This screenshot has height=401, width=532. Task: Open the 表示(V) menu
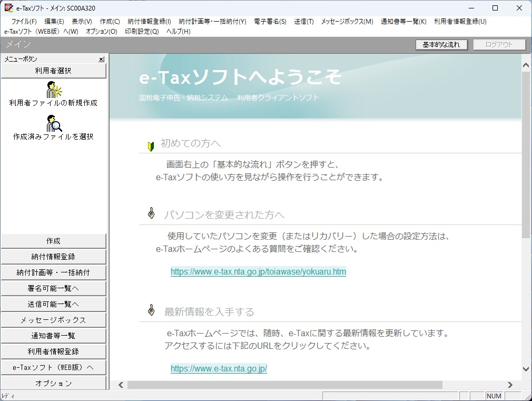tap(82, 22)
